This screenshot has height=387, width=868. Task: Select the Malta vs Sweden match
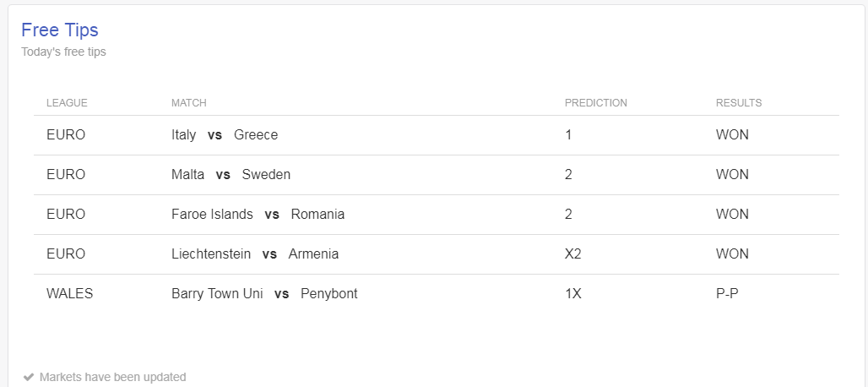(x=231, y=175)
